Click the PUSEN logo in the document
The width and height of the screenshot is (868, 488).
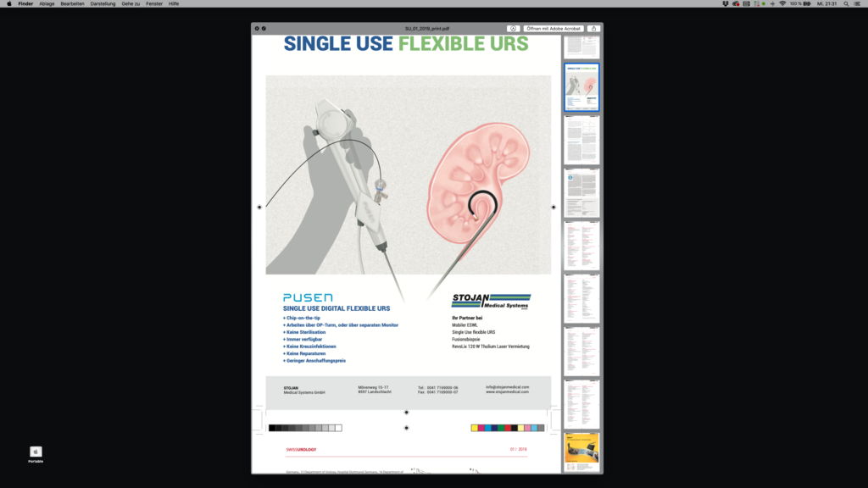pos(308,297)
